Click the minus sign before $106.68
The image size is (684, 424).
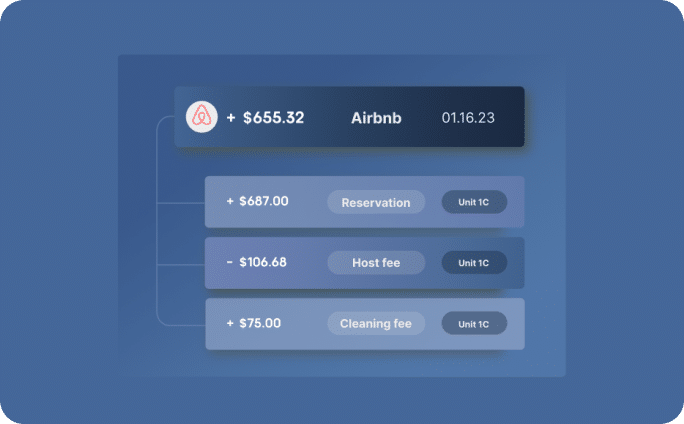230,262
